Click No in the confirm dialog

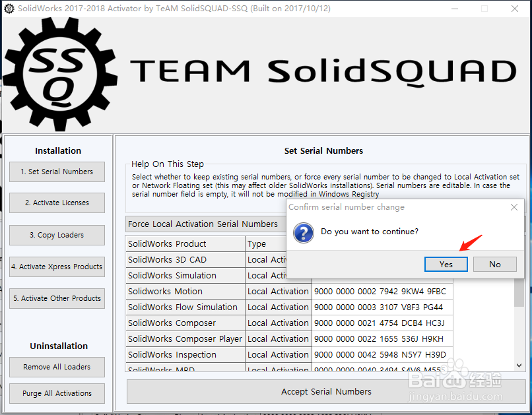(x=494, y=264)
